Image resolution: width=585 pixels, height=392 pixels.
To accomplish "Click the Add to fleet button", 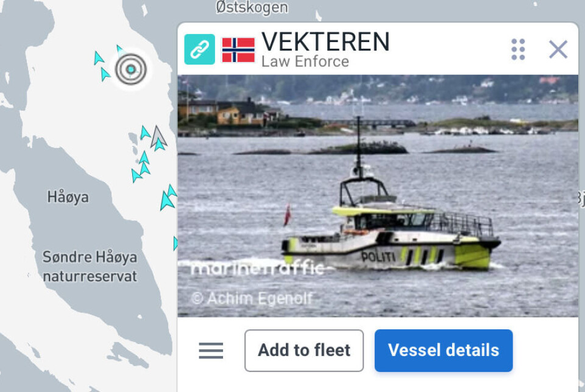I will [x=304, y=351].
